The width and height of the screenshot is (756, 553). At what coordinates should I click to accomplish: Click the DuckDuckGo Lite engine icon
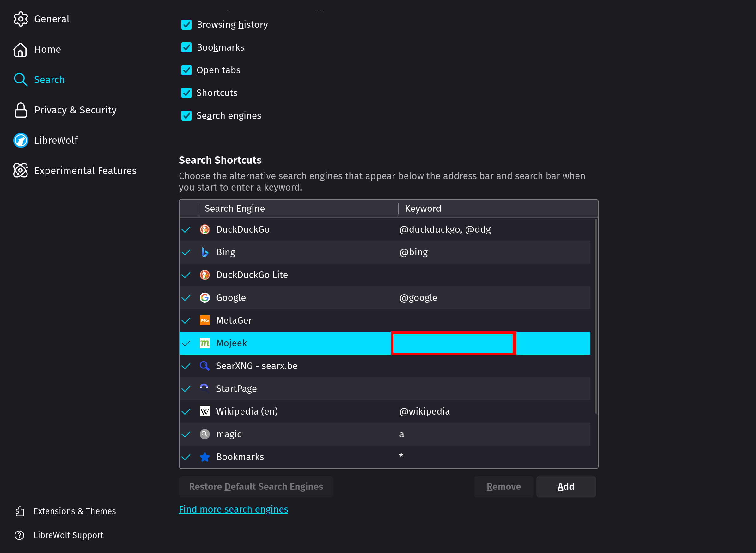[x=204, y=275]
